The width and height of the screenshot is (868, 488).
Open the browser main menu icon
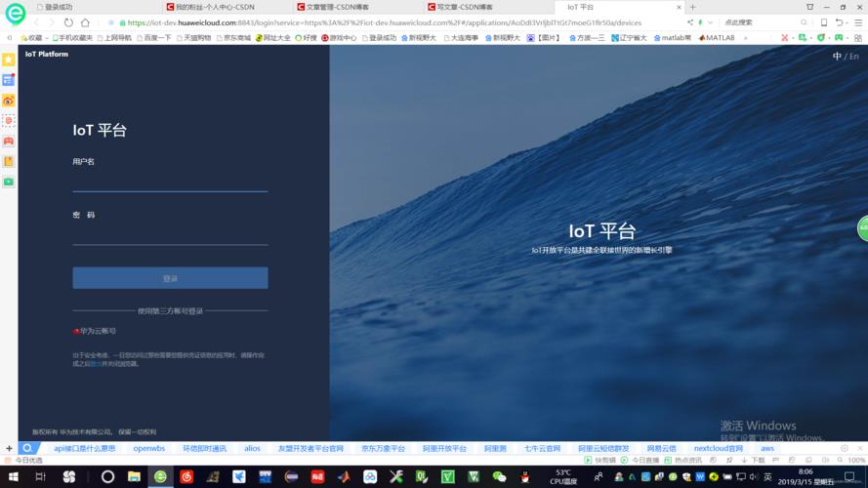click(858, 22)
